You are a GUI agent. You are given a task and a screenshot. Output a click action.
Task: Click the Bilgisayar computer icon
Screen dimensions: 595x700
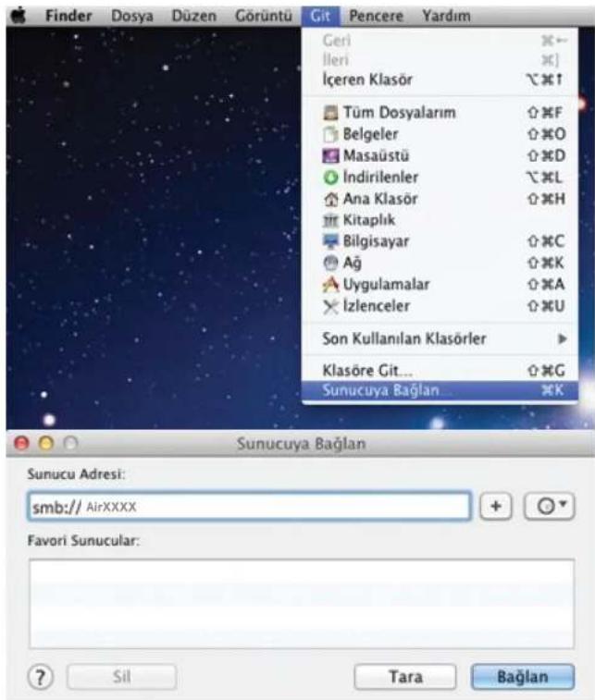(330, 241)
